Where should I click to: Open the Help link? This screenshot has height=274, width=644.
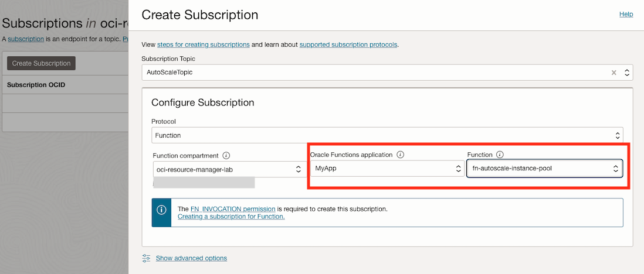(x=626, y=15)
